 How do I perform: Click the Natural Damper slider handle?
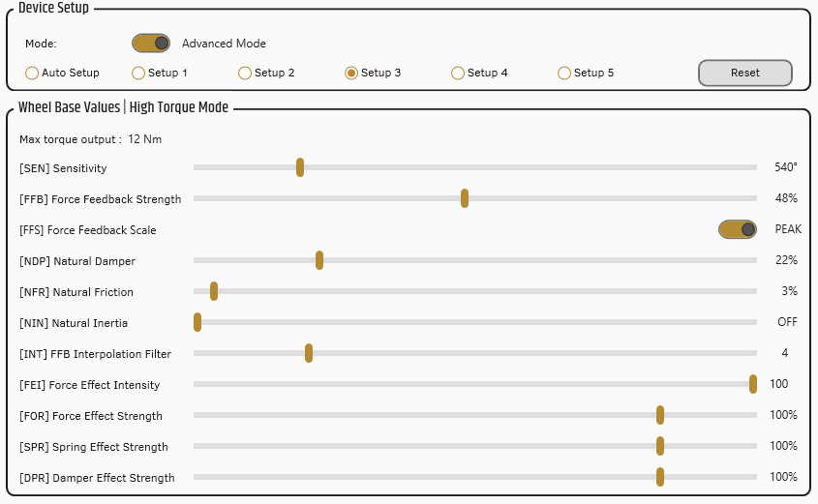(319, 260)
